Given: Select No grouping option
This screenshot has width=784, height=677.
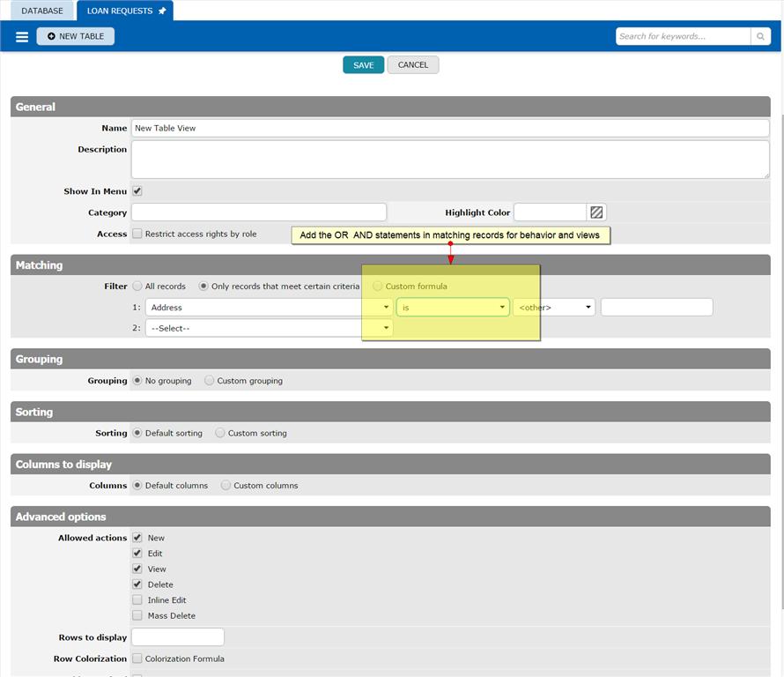Looking at the screenshot, I should click(137, 380).
